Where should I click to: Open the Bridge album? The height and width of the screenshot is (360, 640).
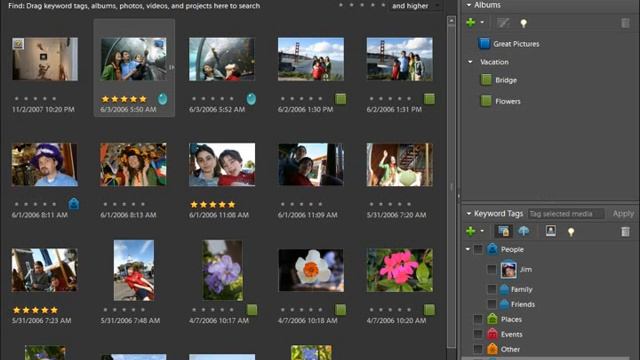point(499,80)
